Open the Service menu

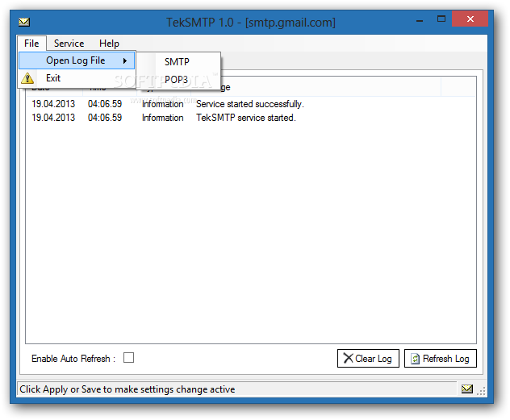pos(69,44)
